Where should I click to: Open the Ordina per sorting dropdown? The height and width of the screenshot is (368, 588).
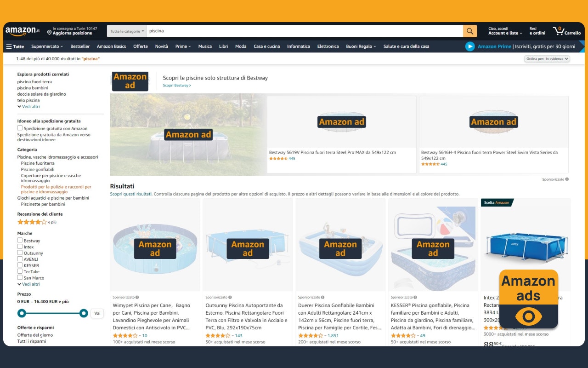[x=547, y=59]
